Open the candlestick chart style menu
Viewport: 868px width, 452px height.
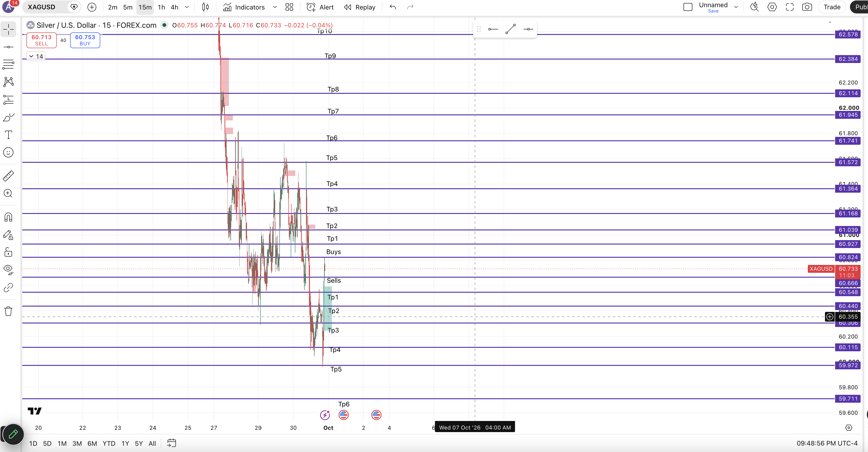click(x=205, y=7)
